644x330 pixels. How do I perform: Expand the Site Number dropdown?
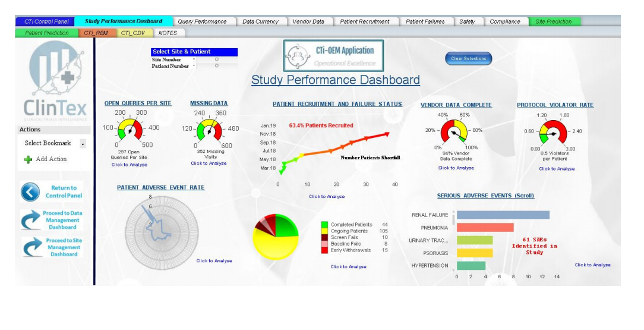(194, 59)
